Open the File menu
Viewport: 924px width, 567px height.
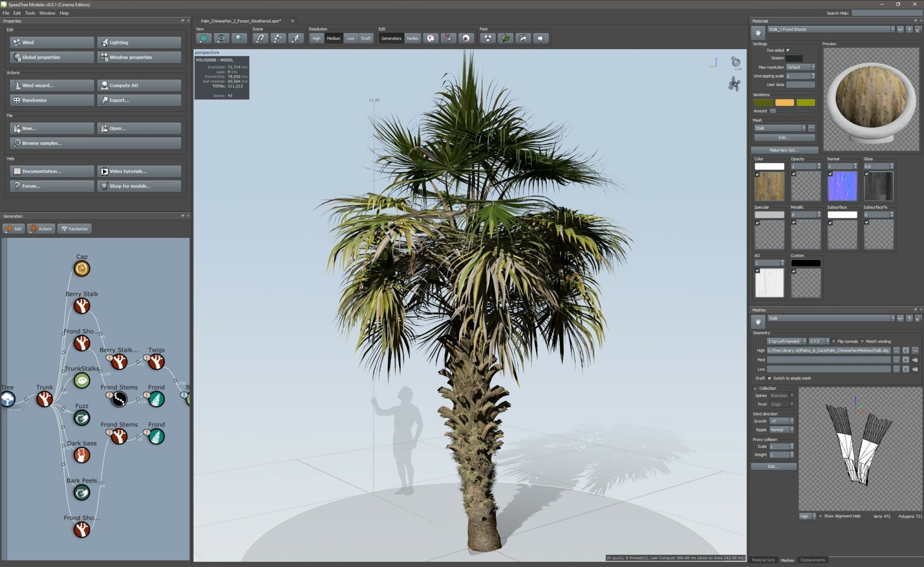coord(6,13)
